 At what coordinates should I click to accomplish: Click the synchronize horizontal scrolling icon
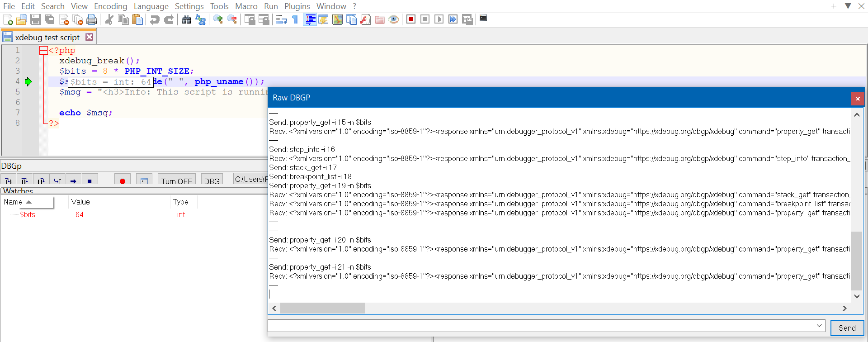[264, 19]
